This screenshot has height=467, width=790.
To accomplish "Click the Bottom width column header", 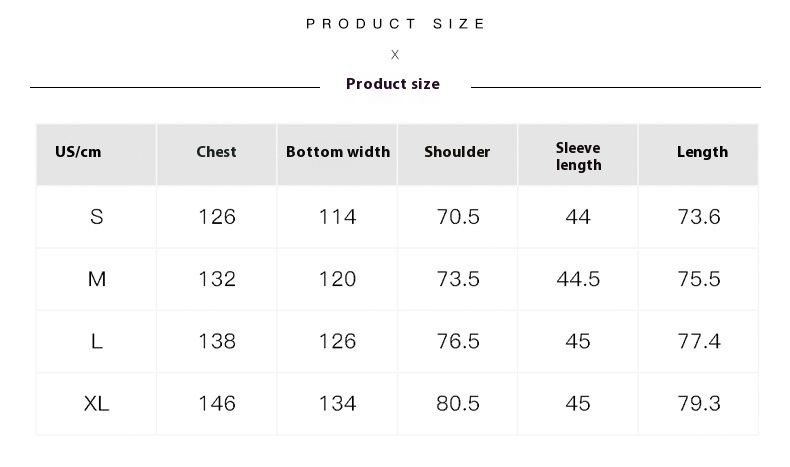I will click(x=338, y=152).
